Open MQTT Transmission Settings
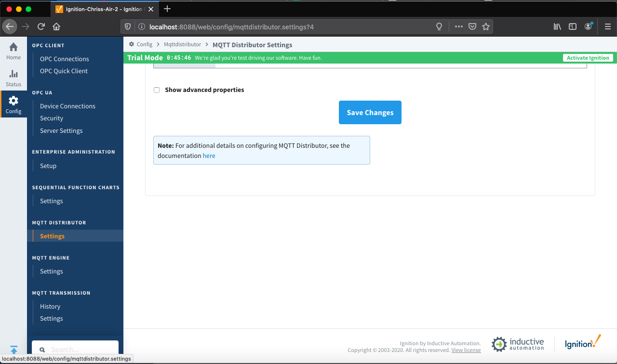The height and width of the screenshot is (364, 617). [x=52, y=318]
